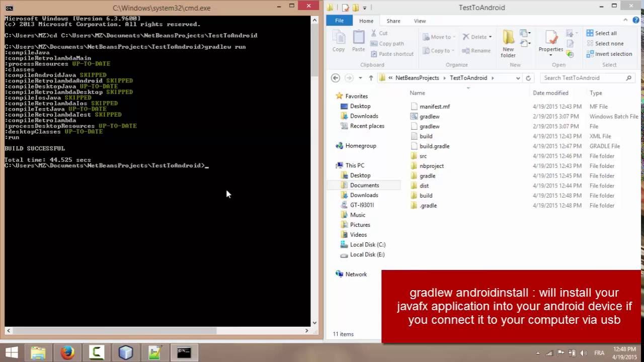Screen dimensions: 644x362
Task: Click the Paste clipboard icon
Action: coord(359,41)
